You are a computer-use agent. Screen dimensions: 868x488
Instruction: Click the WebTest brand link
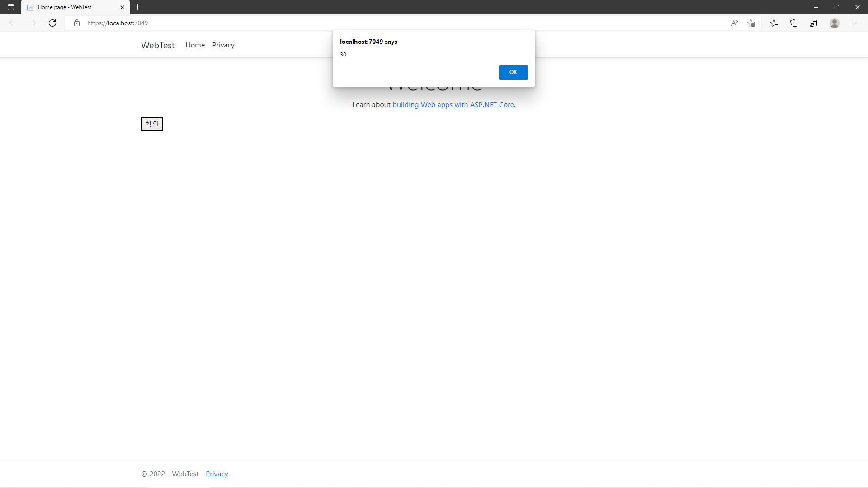click(157, 45)
